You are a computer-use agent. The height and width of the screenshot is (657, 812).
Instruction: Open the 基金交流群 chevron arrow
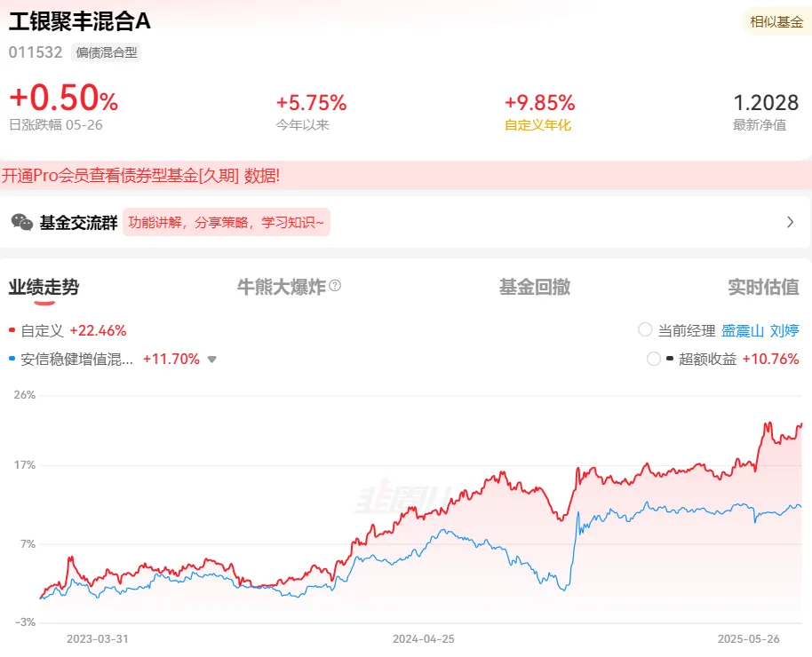pos(791,222)
